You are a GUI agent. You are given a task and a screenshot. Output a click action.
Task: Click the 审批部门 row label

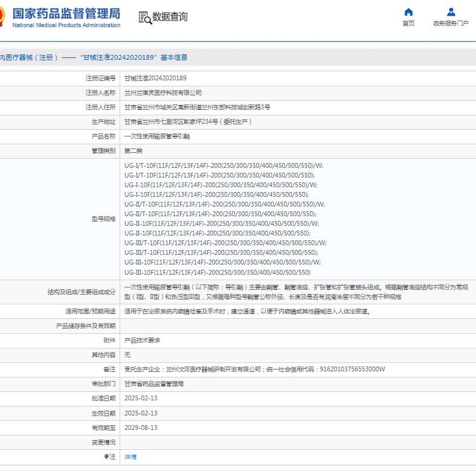point(103,384)
